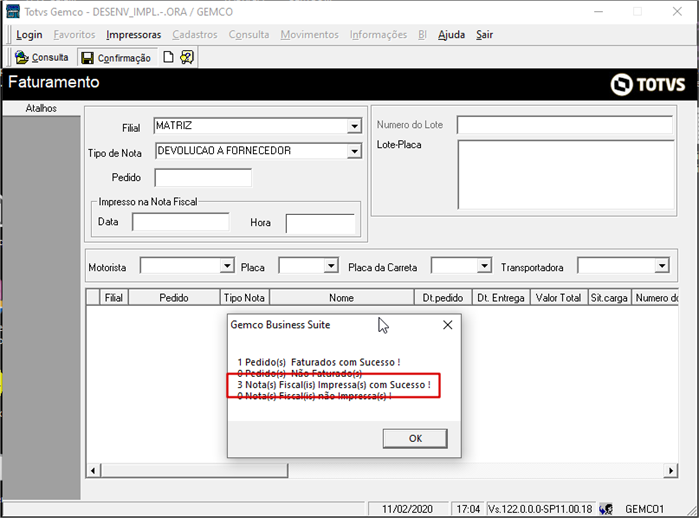
Task: Click '3 Nota(s) Fiscal(is) Impressa(s) com Sucesso' text
Action: tap(334, 385)
